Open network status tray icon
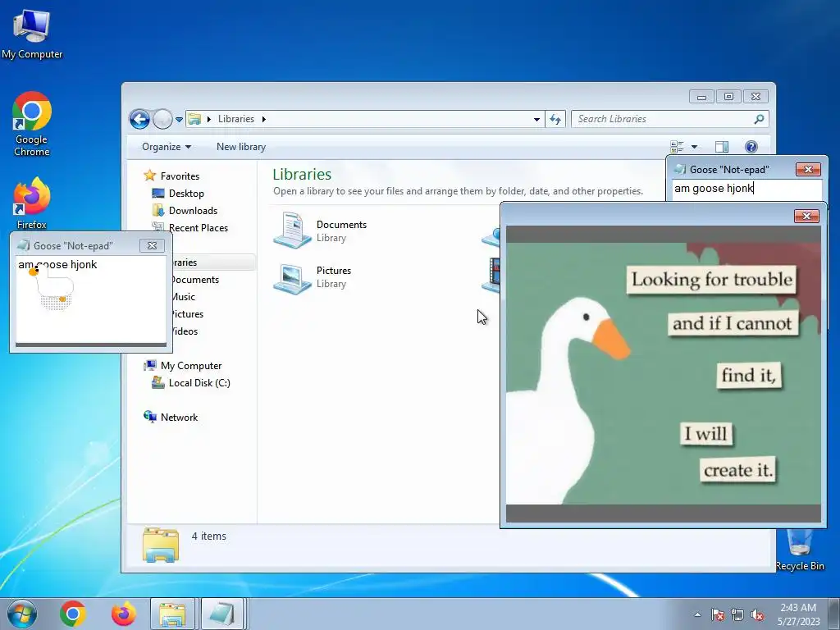 (737, 614)
